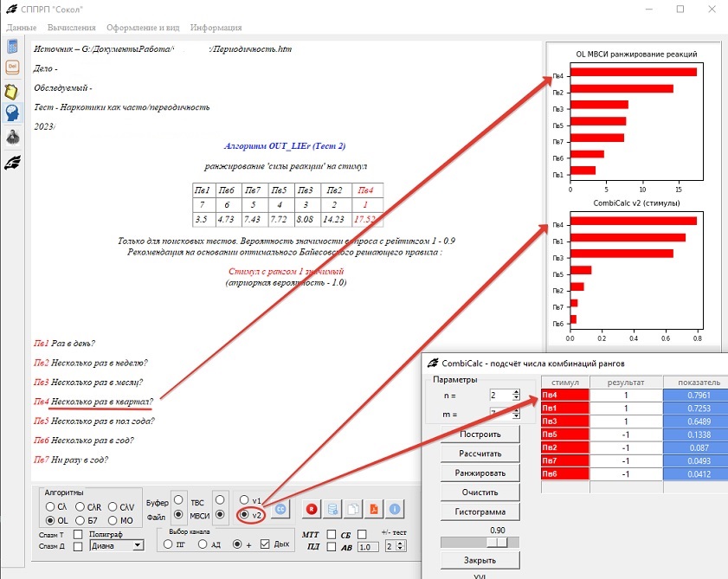Screen dimensions: 728x579
Task: Open the Оформление и вид menu
Action: [143, 28]
